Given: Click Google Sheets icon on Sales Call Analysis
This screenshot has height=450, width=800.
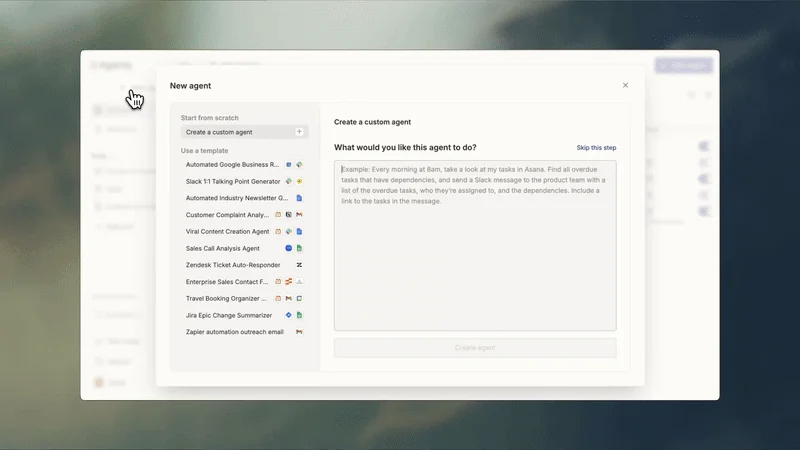Looking at the screenshot, I should [x=299, y=248].
